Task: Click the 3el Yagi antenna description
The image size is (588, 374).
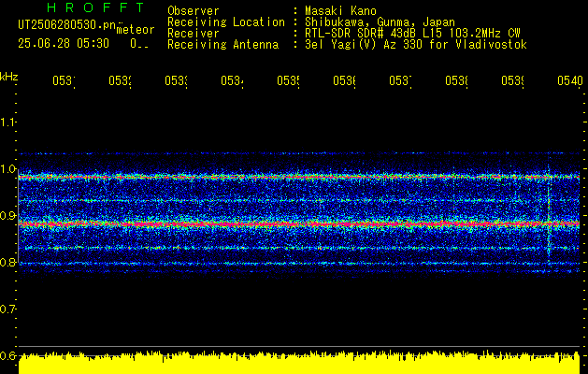Action: click(416, 45)
